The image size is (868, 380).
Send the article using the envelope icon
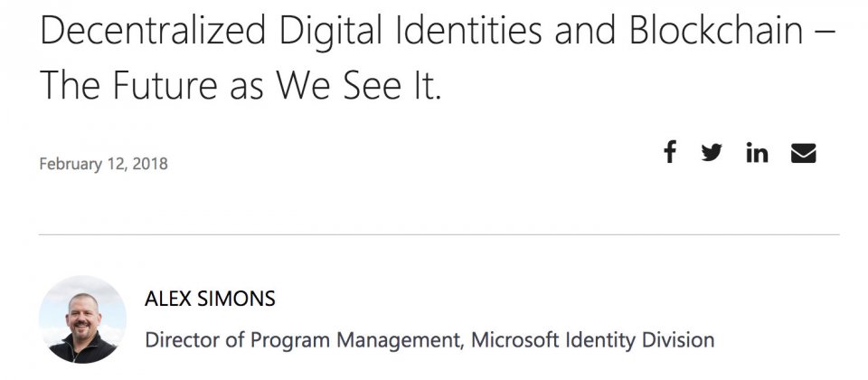(803, 153)
